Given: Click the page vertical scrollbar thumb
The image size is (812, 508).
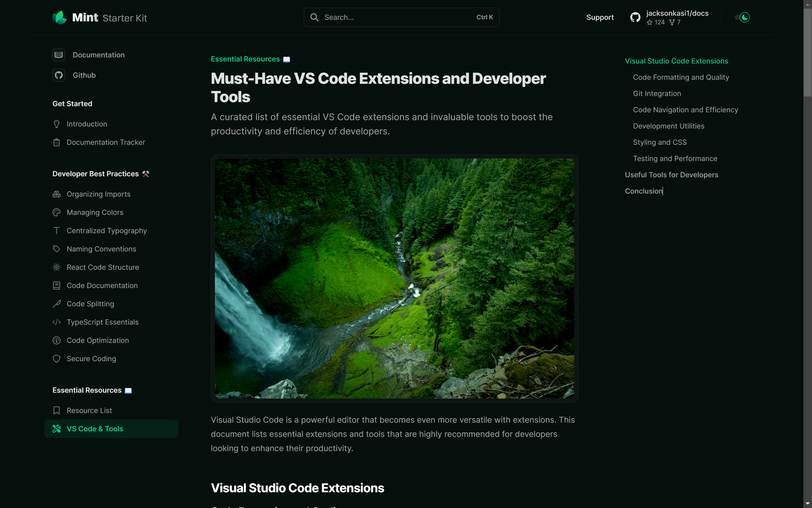Looking at the screenshot, I should [x=808, y=53].
